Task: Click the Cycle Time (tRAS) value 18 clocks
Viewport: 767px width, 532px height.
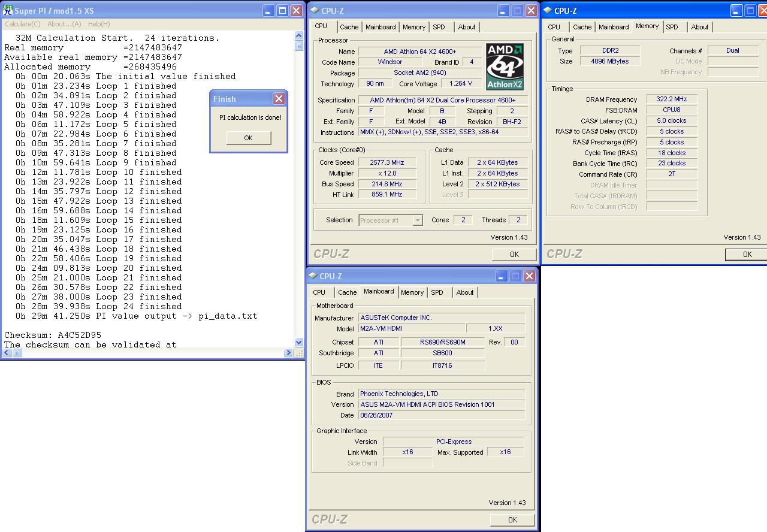Action: (x=672, y=153)
